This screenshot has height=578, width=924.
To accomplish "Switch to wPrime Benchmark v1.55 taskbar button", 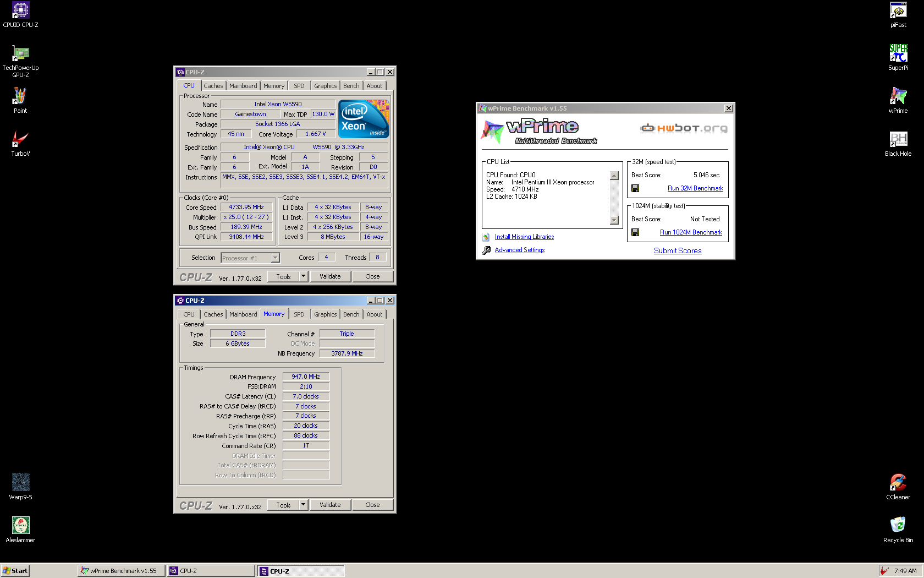I will coord(121,571).
